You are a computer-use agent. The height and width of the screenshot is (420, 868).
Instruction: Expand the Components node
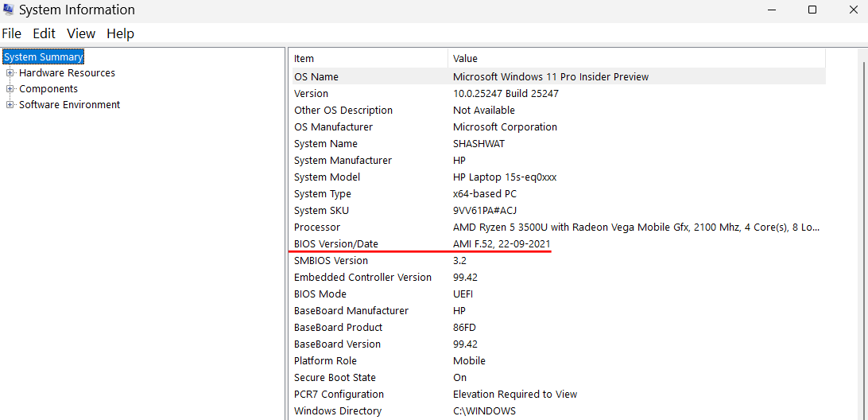[x=10, y=88]
